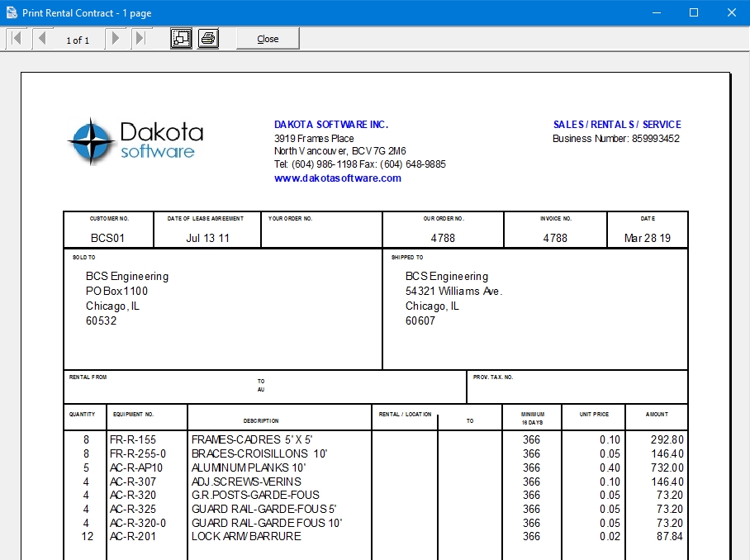The width and height of the screenshot is (750, 560).
Task: Click the description 'LOCK ARM/BARRURE'
Action: 246,537
